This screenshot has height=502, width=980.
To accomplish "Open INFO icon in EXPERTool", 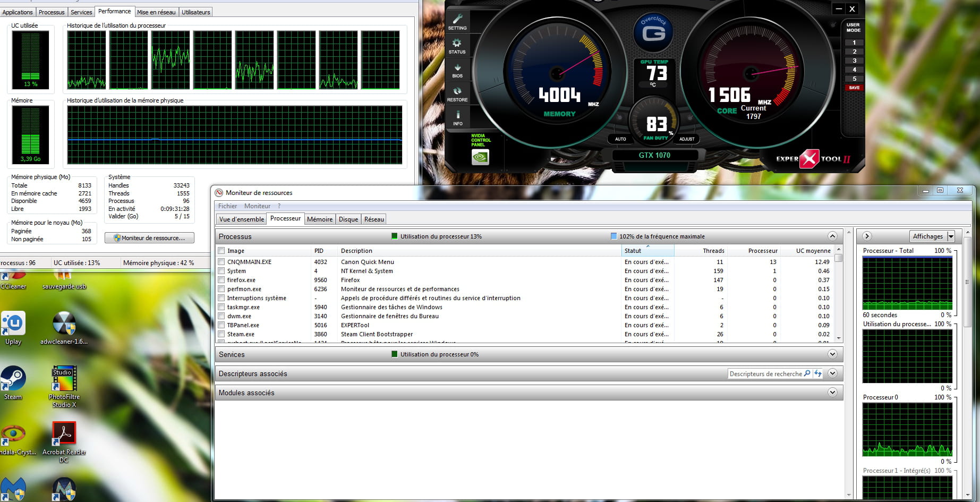I will 457,117.
